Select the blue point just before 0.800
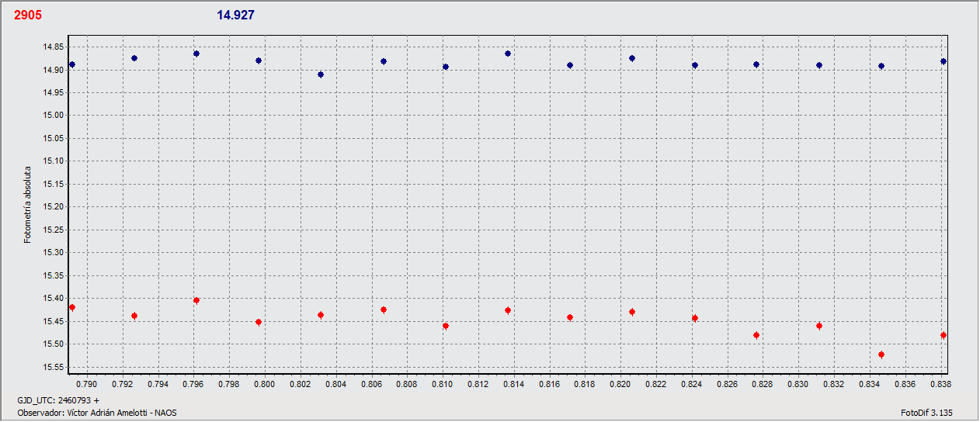Viewport: 980px width, 422px height. click(259, 61)
